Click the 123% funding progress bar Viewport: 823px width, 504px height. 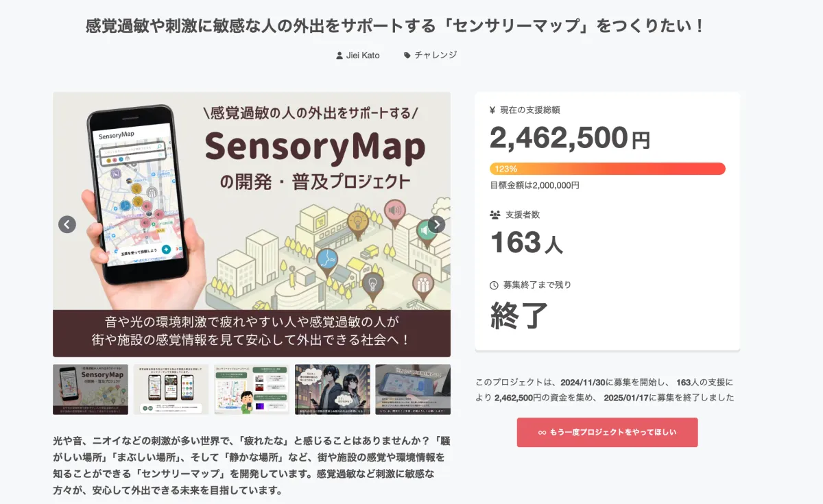607,169
